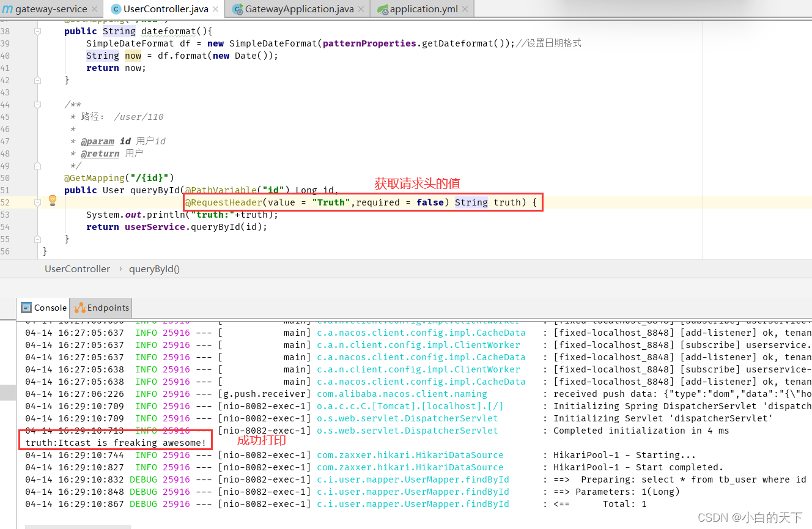Collapse the dateformat() method at line 38
The width and height of the screenshot is (812, 529).
[x=38, y=31]
